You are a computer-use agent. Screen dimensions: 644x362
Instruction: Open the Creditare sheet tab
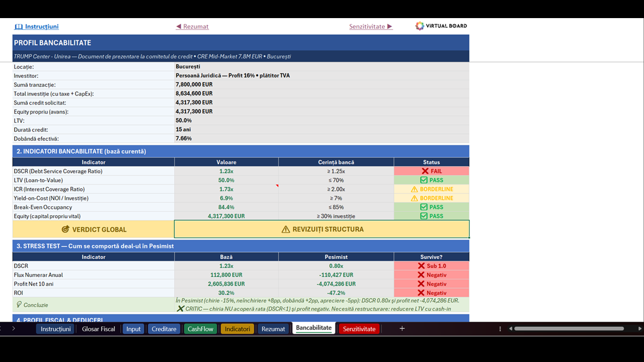click(x=164, y=329)
